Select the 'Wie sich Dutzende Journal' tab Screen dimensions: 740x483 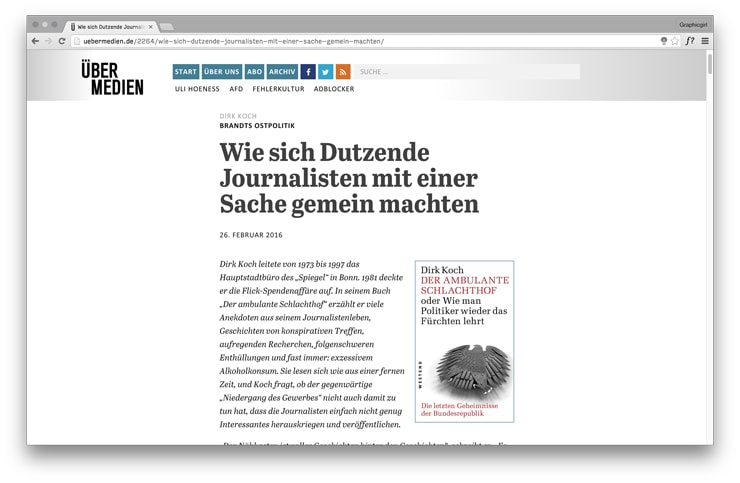(x=110, y=27)
